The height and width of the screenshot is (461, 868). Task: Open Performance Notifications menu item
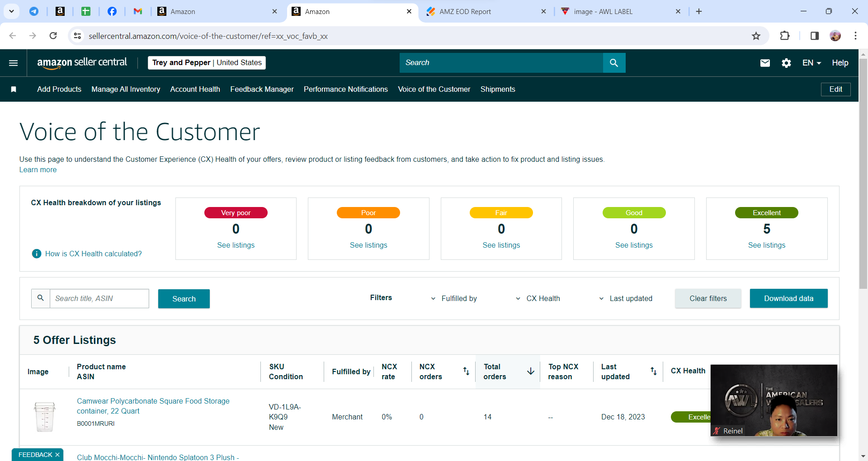pos(346,89)
